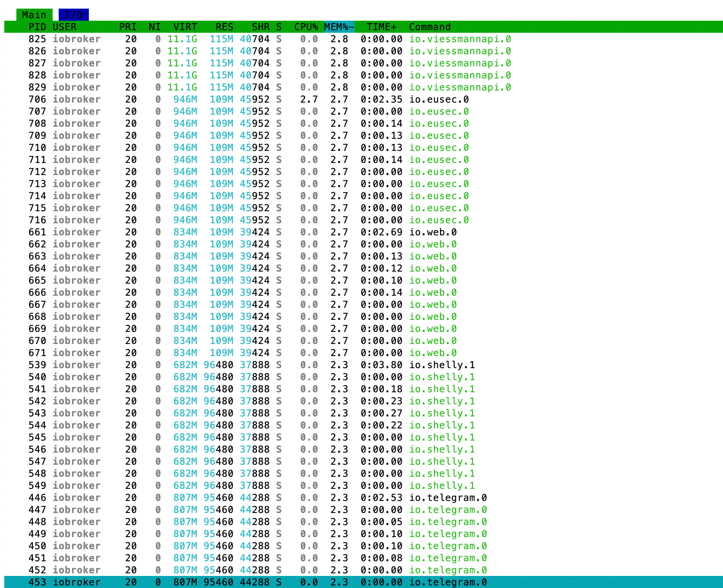Select io.telegram.0 main process PID 446
This screenshot has width=723, height=588.
coord(363,497)
